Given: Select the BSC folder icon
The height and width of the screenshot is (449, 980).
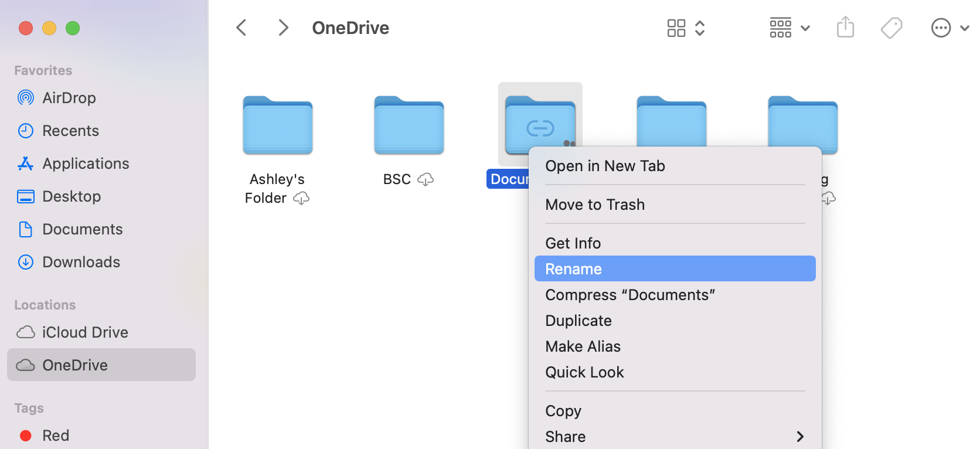Looking at the screenshot, I should coord(409,125).
